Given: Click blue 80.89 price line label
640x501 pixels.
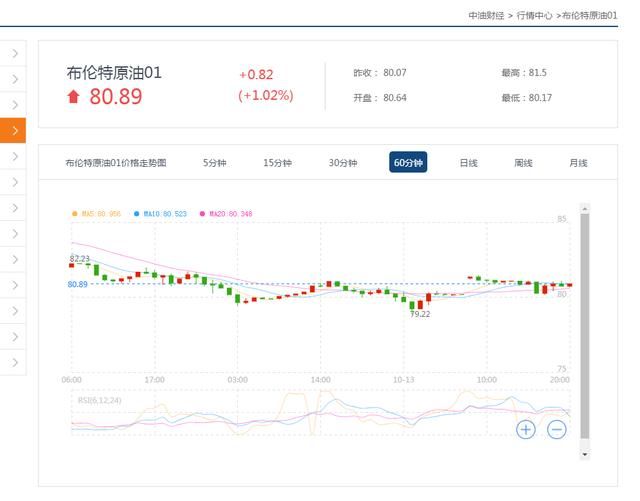Looking at the screenshot, I should [78, 284].
